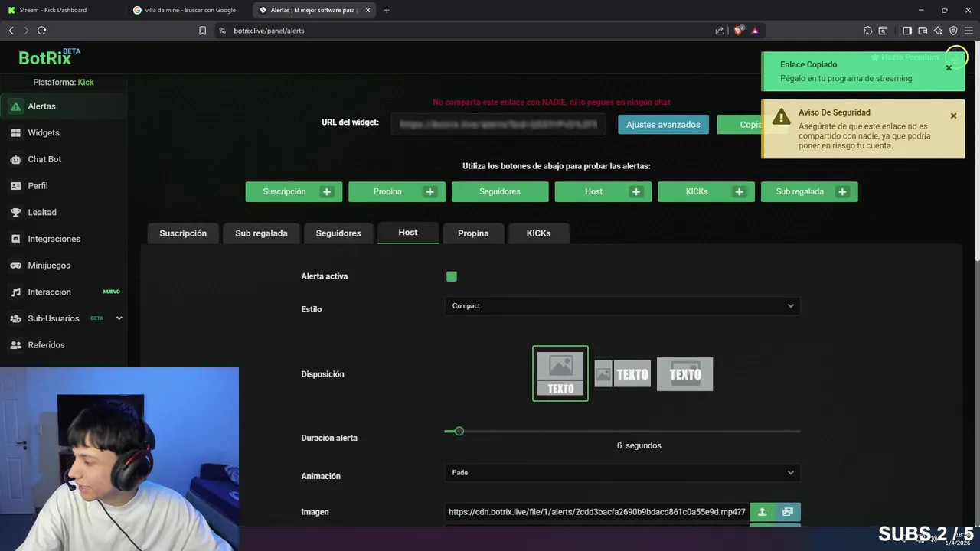
Task: Close the Enlace Copiado notification
Action: click(x=949, y=68)
